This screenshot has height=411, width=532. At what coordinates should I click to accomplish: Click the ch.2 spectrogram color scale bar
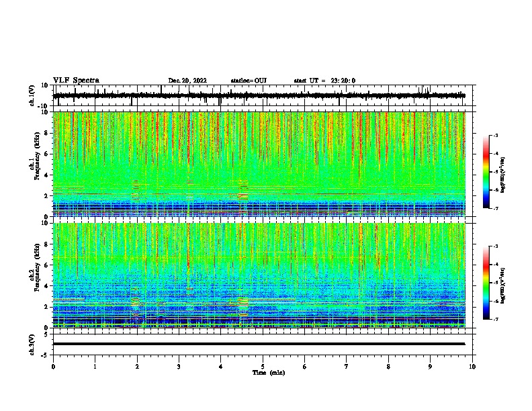[x=486, y=283]
